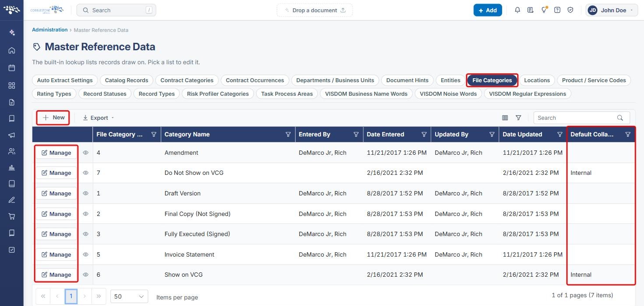
Task: Switch to the Locations tab
Action: coord(537,80)
